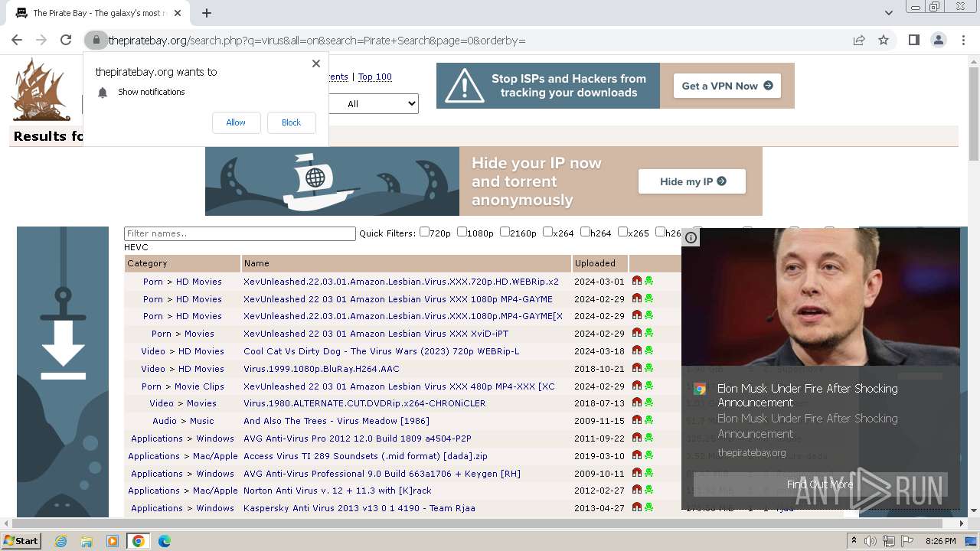980x551 pixels.
Task: Click the Pirate Bay ship logo
Action: 41,90
